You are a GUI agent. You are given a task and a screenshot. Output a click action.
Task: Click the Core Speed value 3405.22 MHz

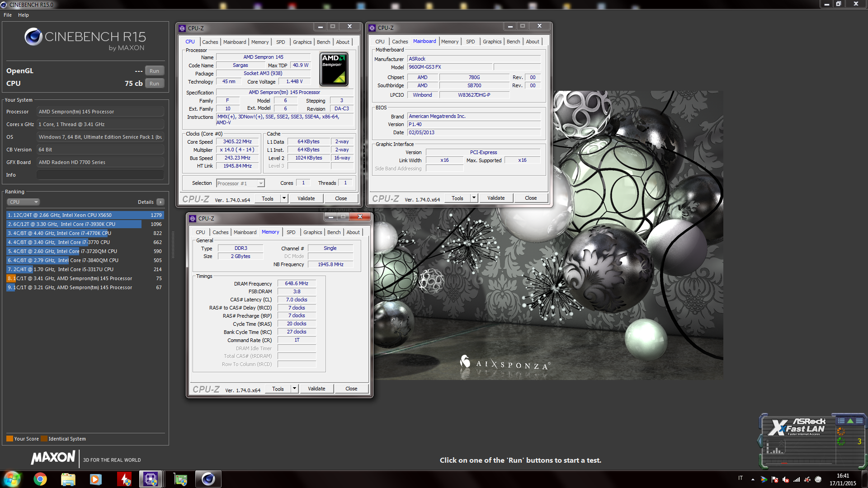[237, 141]
